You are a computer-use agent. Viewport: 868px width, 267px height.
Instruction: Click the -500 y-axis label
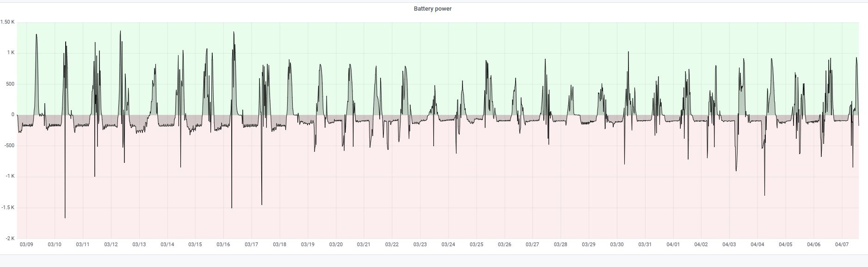tap(9, 146)
